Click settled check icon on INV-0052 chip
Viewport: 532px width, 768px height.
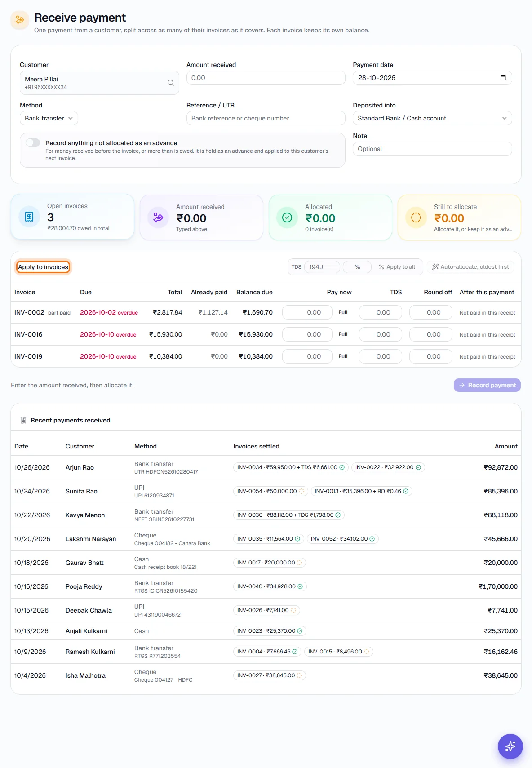click(372, 539)
